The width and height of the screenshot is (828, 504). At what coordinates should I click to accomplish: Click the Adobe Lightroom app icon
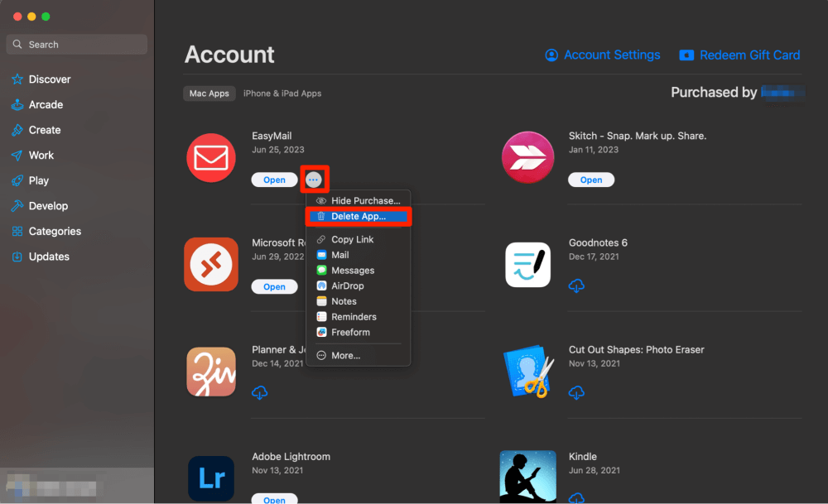(x=211, y=478)
